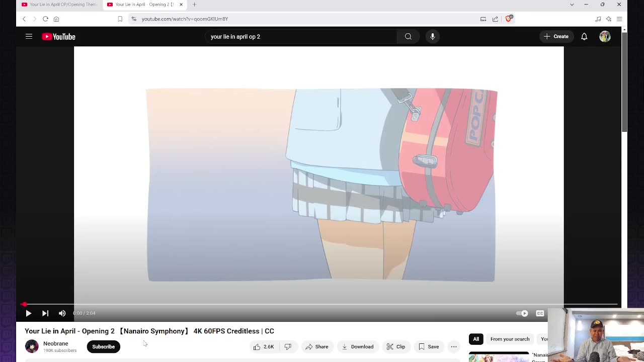Image resolution: width=644 pixels, height=362 pixels.
Task: Go back in browser history
Action: 24,19
